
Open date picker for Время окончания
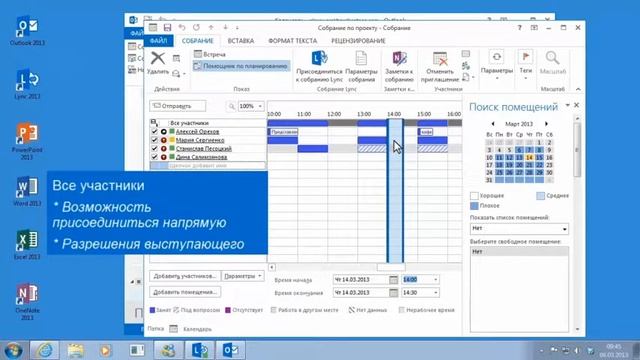click(x=393, y=293)
